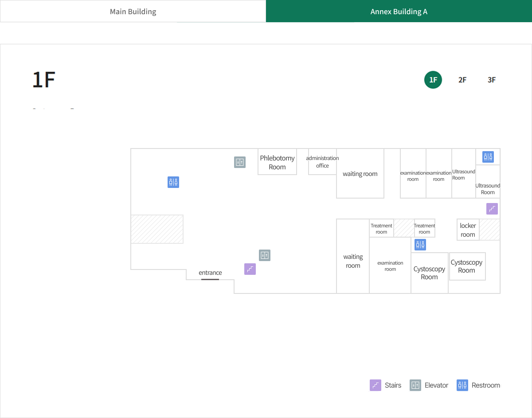The height and width of the screenshot is (418, 532).
Task: Switch to the 2F floor
Action: (462, 80)
